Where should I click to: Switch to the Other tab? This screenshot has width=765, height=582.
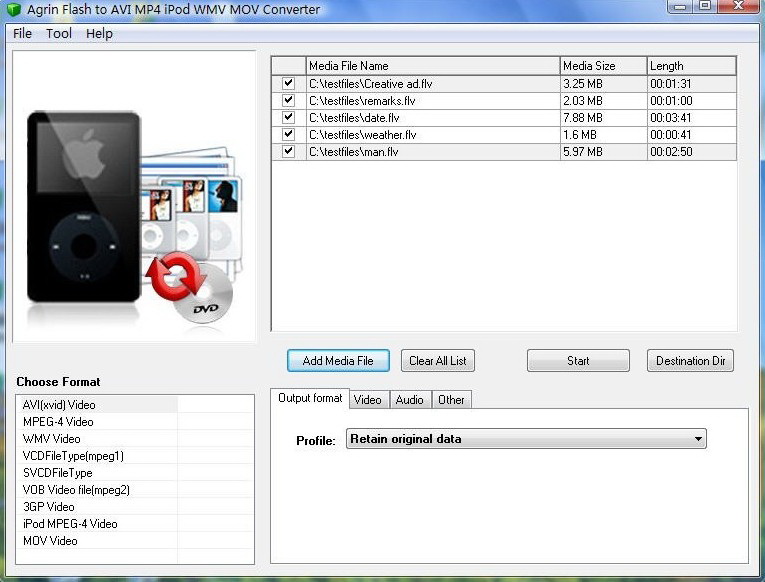click(x=451, y=400)
